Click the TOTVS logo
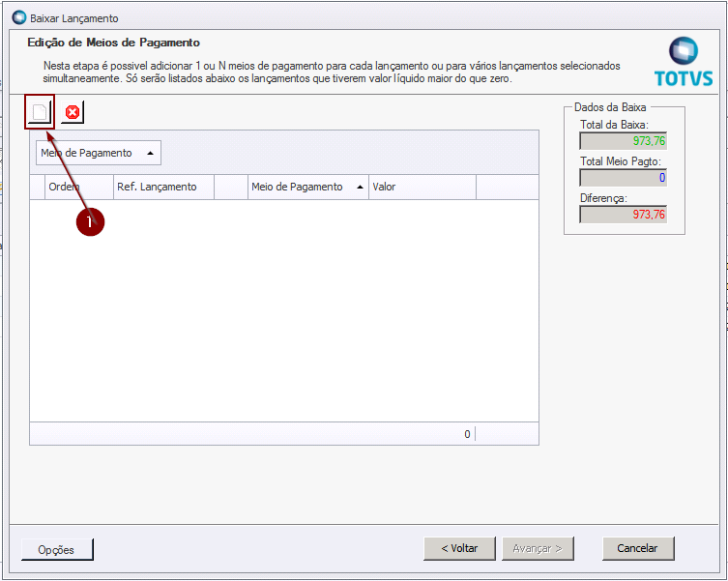 point(683,63)
